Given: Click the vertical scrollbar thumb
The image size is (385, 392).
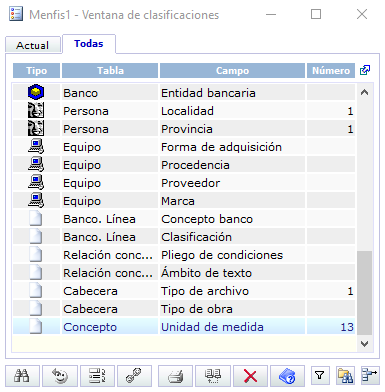Looking at the screenshot, I should click(x=364, y=293).
